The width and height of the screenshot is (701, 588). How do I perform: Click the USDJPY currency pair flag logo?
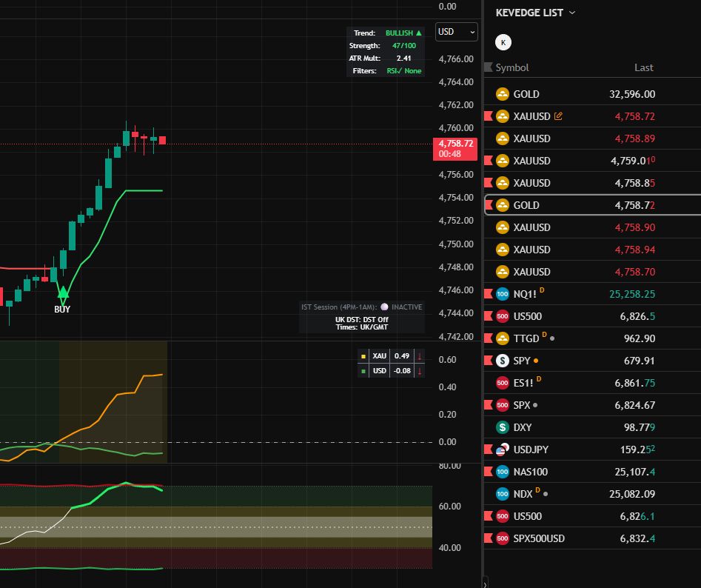tap(502, 450)
